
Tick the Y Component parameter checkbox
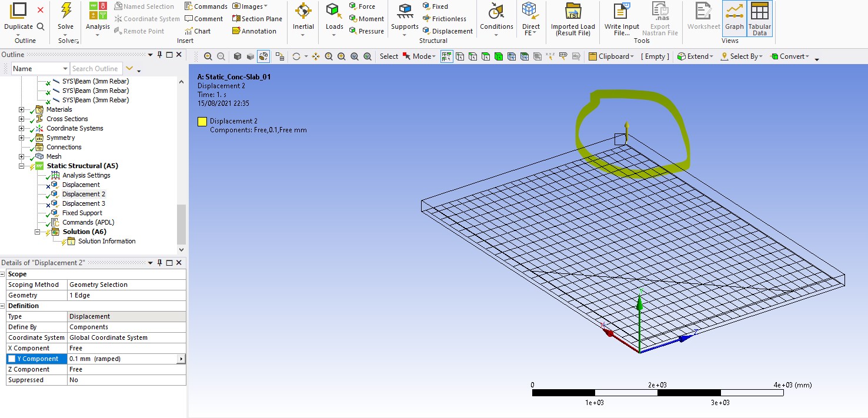pos(12,359)
